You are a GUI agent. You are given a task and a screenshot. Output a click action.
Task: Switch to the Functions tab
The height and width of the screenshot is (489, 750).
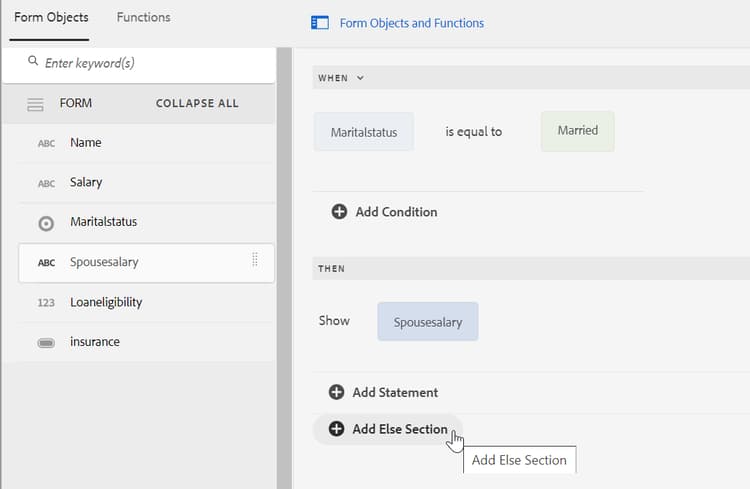[x=143, y=17]
